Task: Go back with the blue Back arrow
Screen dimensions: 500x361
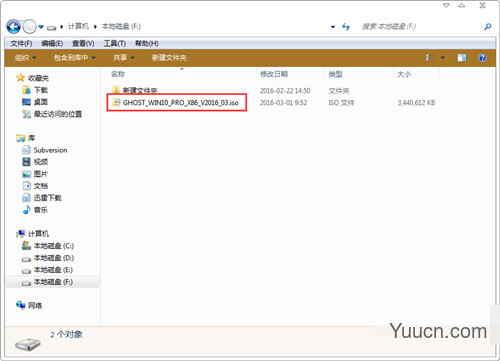Action: pos(14,27)
